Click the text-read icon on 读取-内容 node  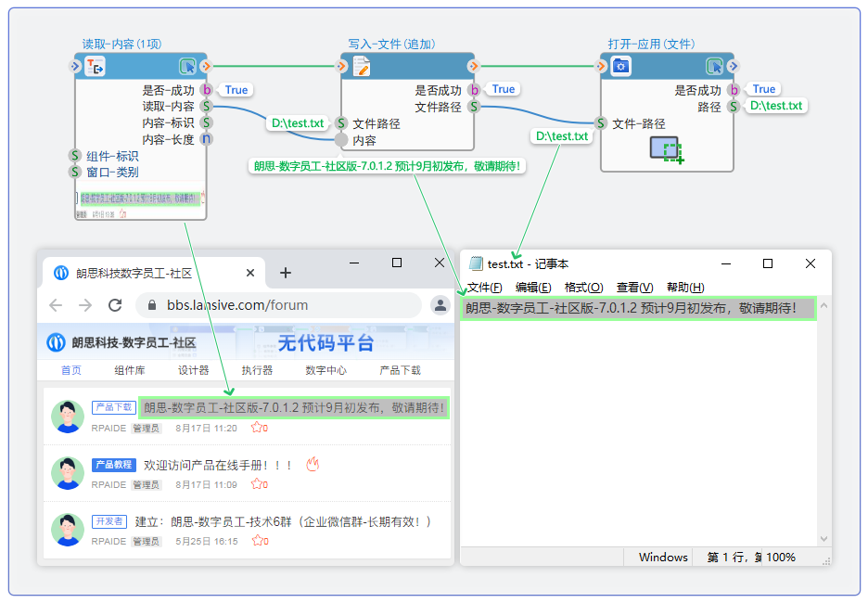(96, 66)
